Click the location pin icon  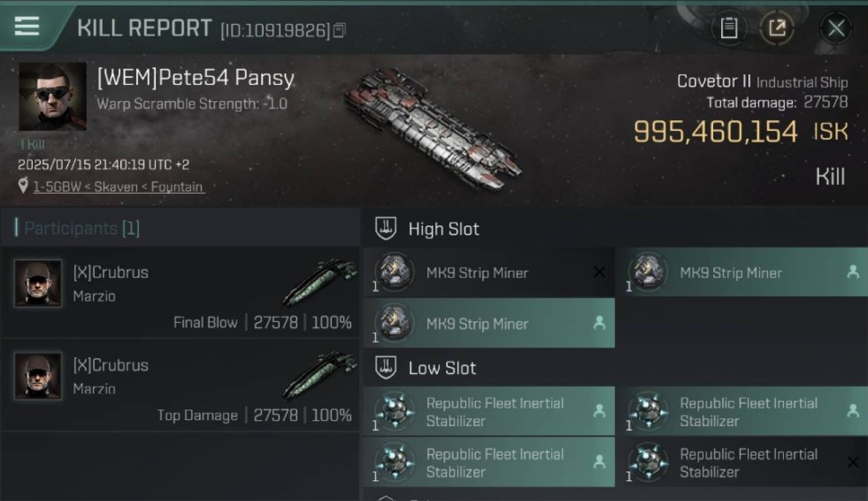point(23,186)
